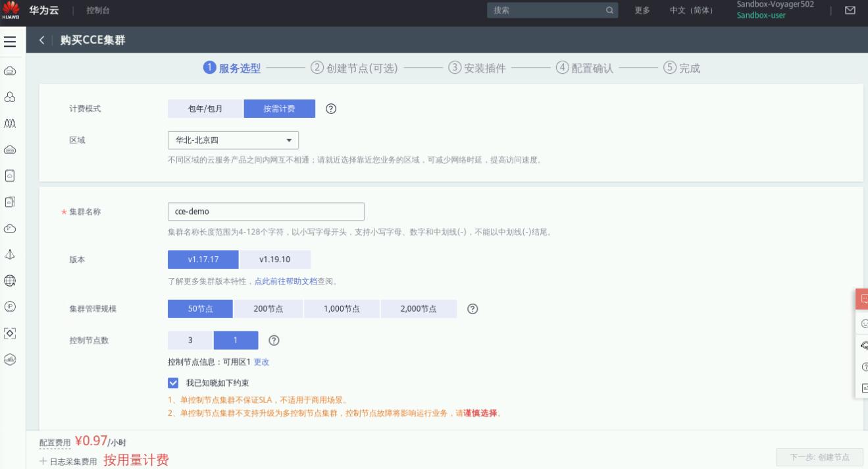Choose cluster version v1.17.17
The width and height of the screenshot is (868, 469).
click(203, 260)
